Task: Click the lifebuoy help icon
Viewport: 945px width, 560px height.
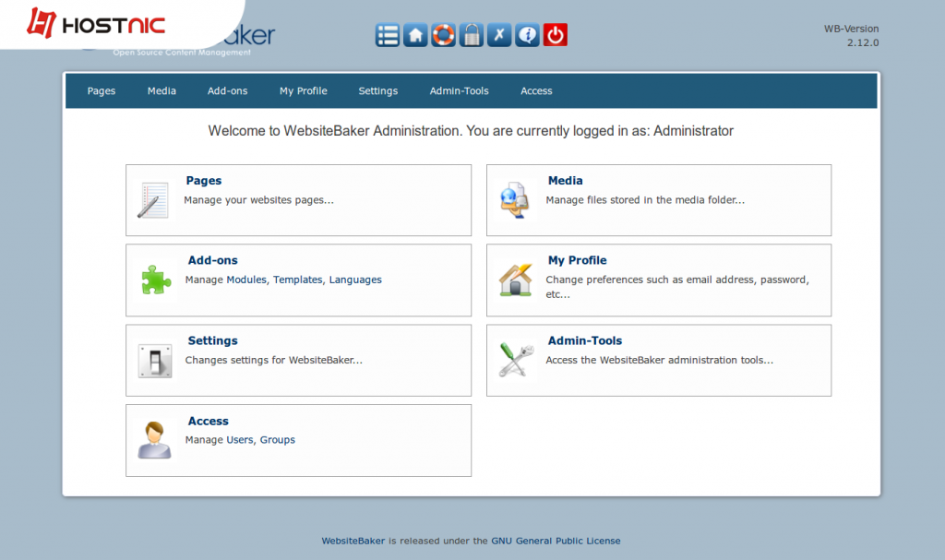Action: tap(443, 35)
